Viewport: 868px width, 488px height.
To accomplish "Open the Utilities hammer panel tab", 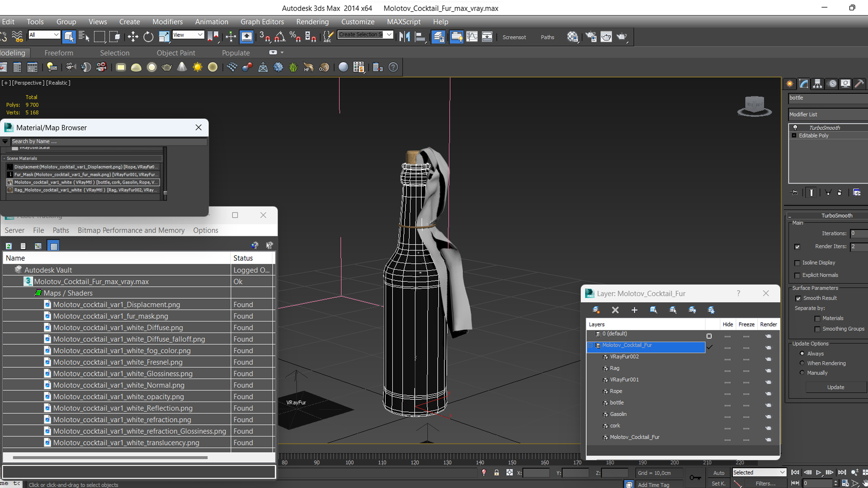I will [x=859, y=84].
